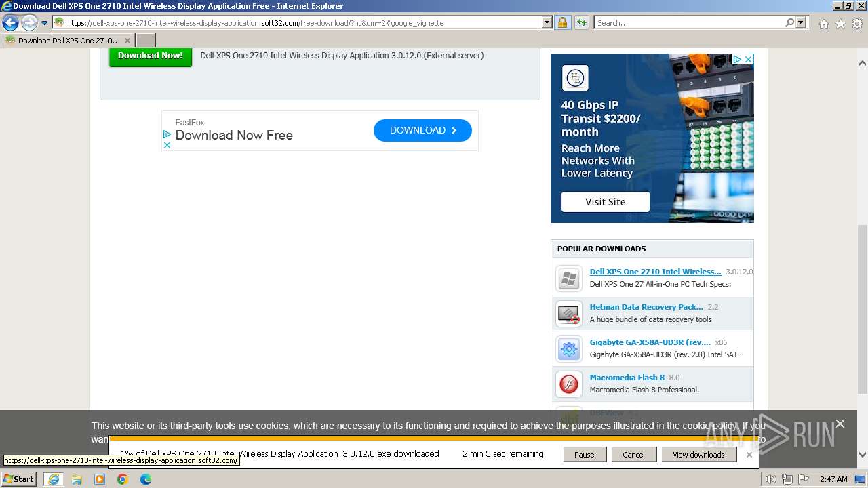Dismiss the cookie notice with X
This screenshot has height=488, width=868.
click(840, 424)
